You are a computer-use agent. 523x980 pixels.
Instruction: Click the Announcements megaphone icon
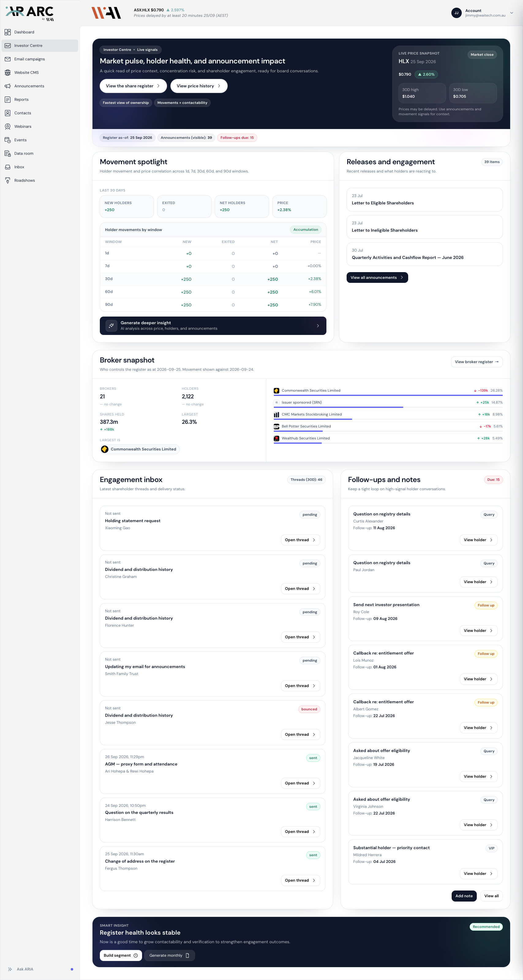8,86
